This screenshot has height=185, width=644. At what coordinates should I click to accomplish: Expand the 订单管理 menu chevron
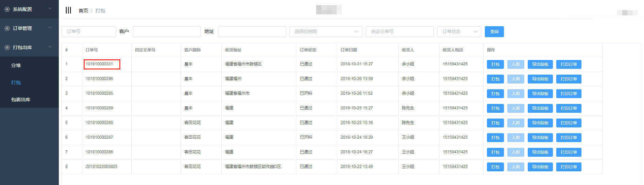(50, 28)
